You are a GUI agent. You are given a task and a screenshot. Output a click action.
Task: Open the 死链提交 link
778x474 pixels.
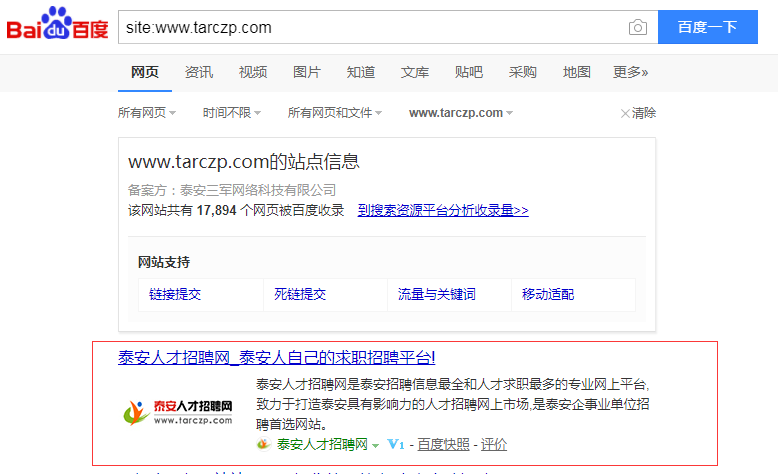300,294
